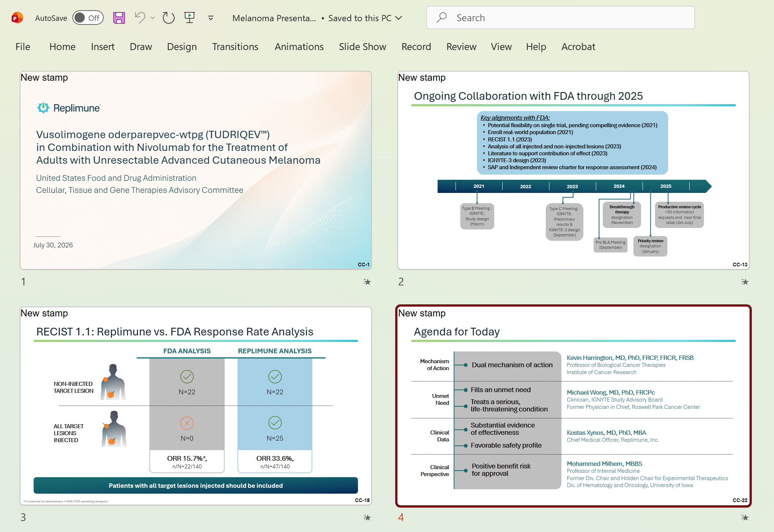This screenshot has width=774, height=532.
Task: Toggle the AutoSave switch
Action: [88, 18]
